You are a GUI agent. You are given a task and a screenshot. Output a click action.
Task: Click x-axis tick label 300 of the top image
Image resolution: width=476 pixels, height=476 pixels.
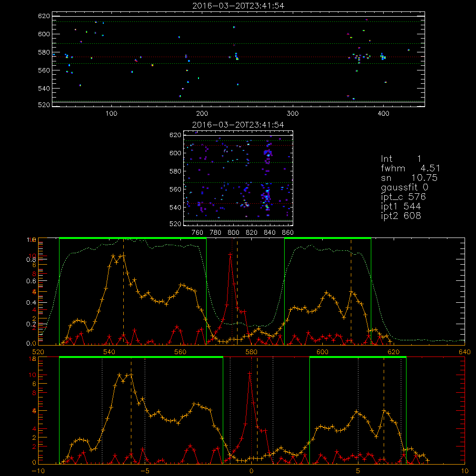[x=293, y=114]
